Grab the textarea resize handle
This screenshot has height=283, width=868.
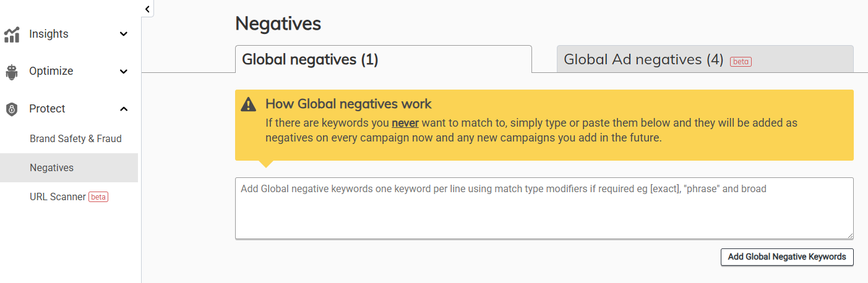[x=850, y=235]
